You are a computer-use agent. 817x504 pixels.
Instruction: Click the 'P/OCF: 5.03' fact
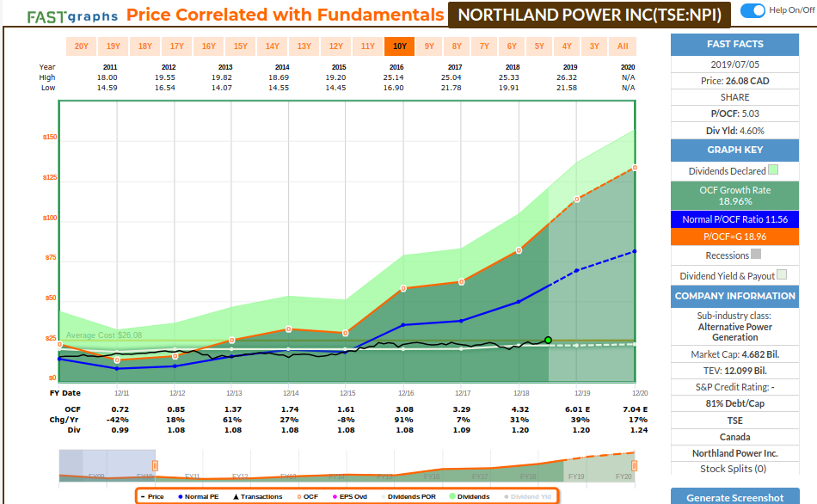pyautogui.click(x=734, y=114)
